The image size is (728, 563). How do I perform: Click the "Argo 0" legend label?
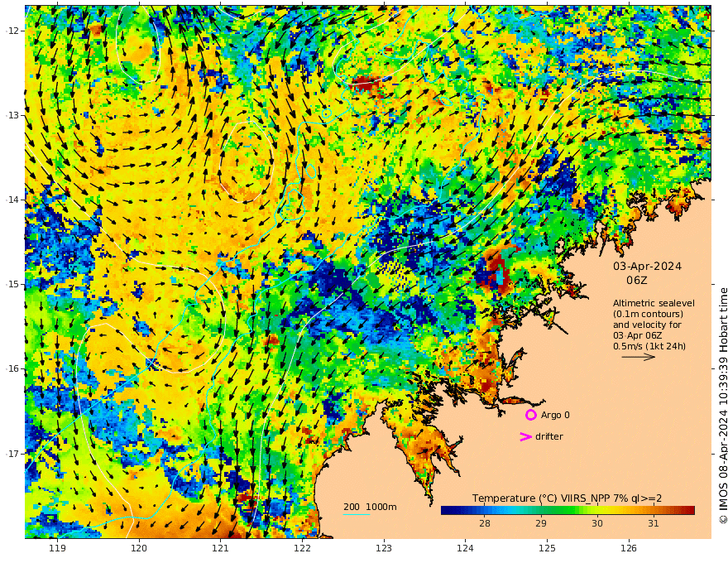[555, 415]
